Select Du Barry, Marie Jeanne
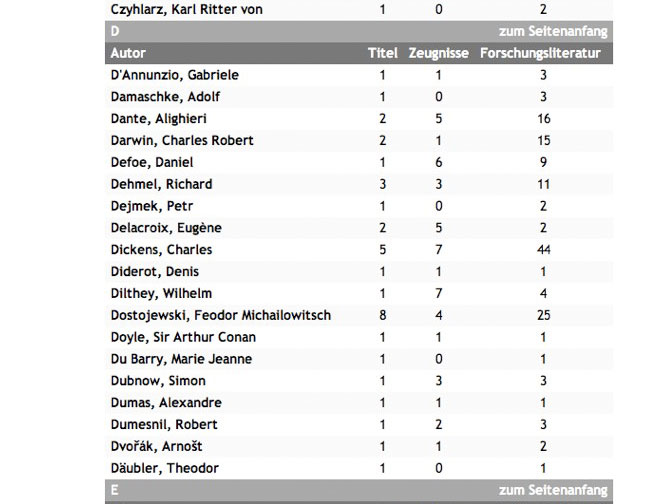This screenshot has height=504, width=648. point(181,359)
